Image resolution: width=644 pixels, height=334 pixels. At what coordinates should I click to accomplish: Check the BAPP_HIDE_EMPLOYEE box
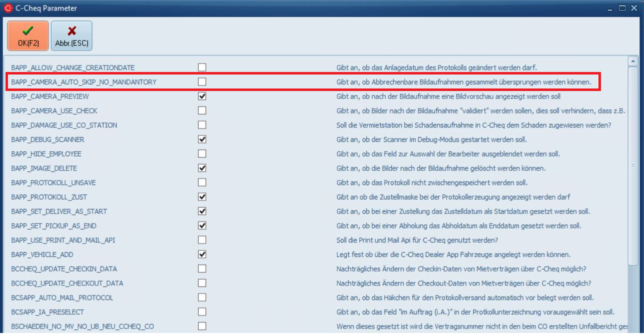(x=202, y=153)
